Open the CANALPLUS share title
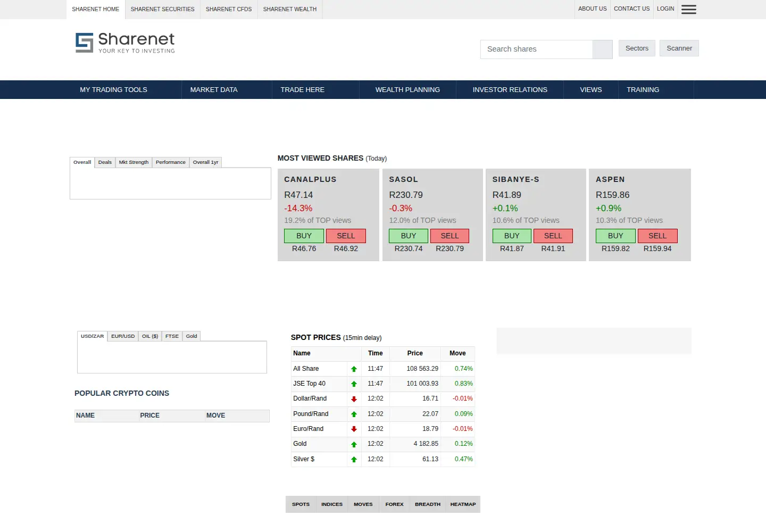 click(310, 179)
